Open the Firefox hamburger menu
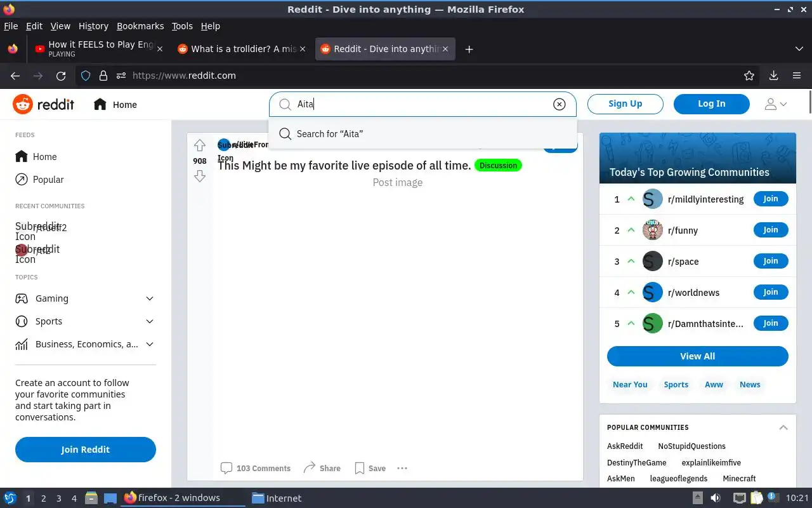The width and height of the screenshot is (812, 508). point(797,76)
